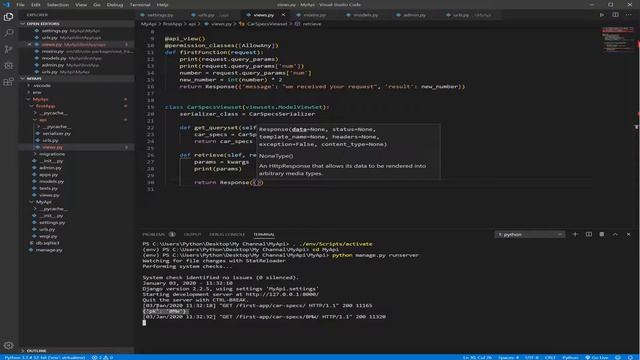Click the errors and warnings status indicator
The image size is (640, 360).
102,357
